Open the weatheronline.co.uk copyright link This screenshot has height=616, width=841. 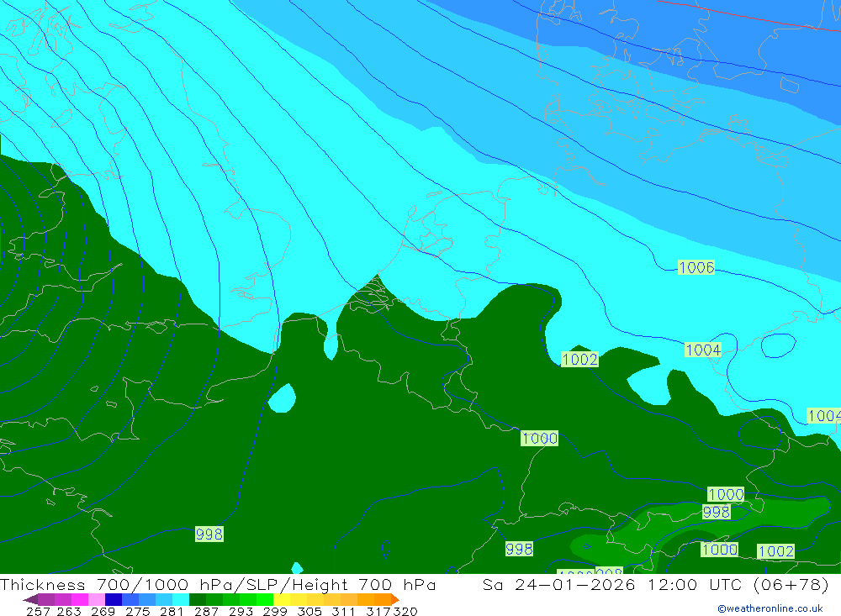(770, 608)
